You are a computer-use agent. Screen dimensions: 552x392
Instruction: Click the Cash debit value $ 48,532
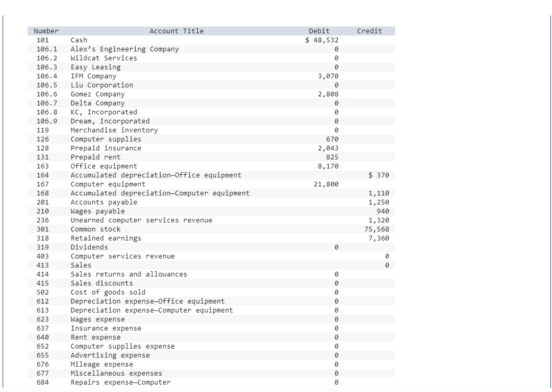tap(322, 40)
